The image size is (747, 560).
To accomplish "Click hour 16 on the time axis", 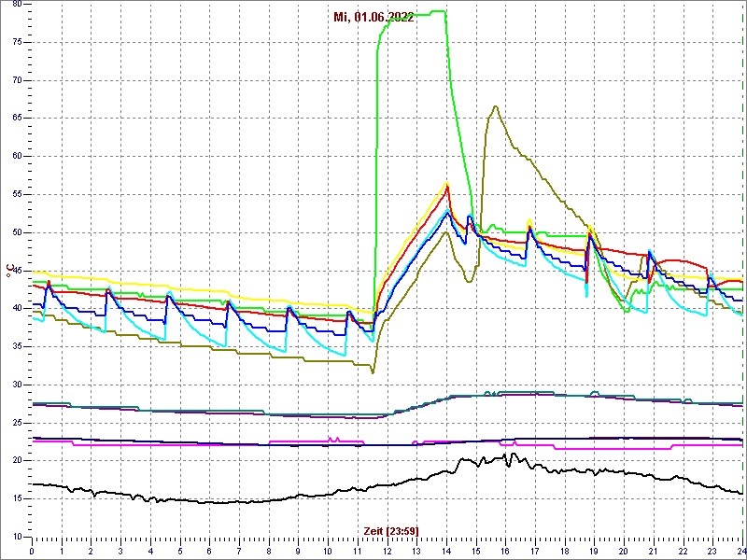I will (505, 552).
